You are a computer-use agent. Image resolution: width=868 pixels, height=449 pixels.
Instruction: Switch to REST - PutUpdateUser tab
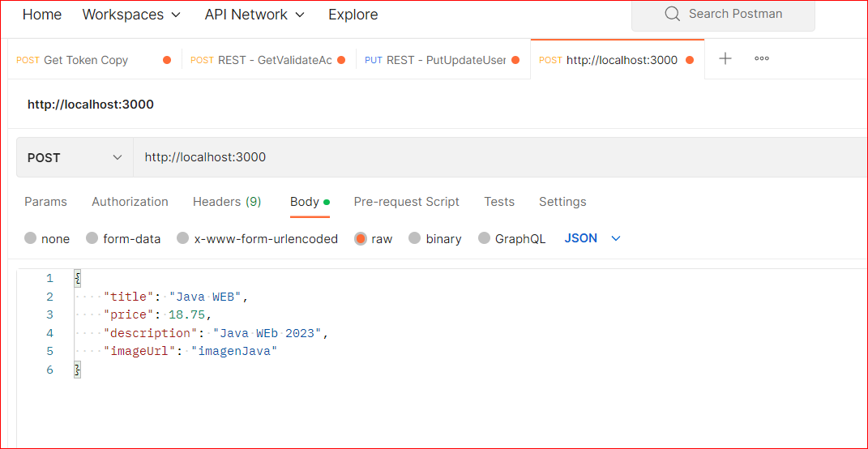(443, 60)
